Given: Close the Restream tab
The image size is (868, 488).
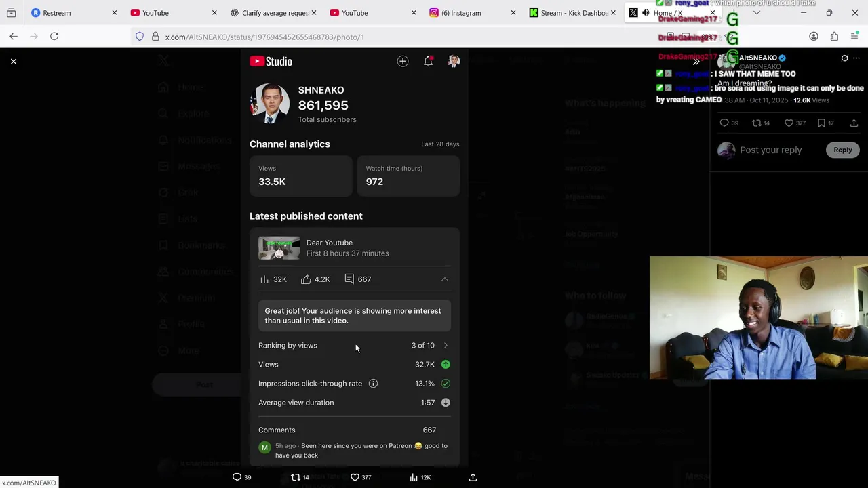Looking at the screenshot, I should pos(115,13).
